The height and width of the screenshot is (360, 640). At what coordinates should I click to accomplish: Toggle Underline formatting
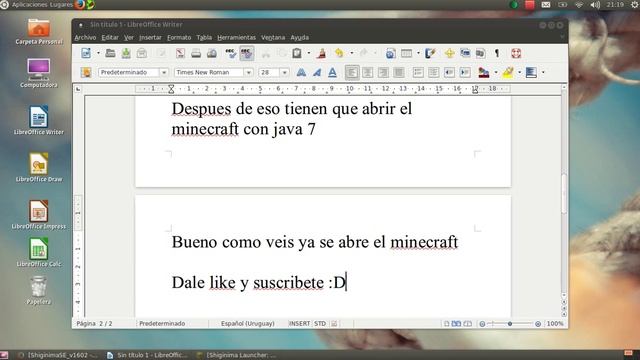pos(333,72)
